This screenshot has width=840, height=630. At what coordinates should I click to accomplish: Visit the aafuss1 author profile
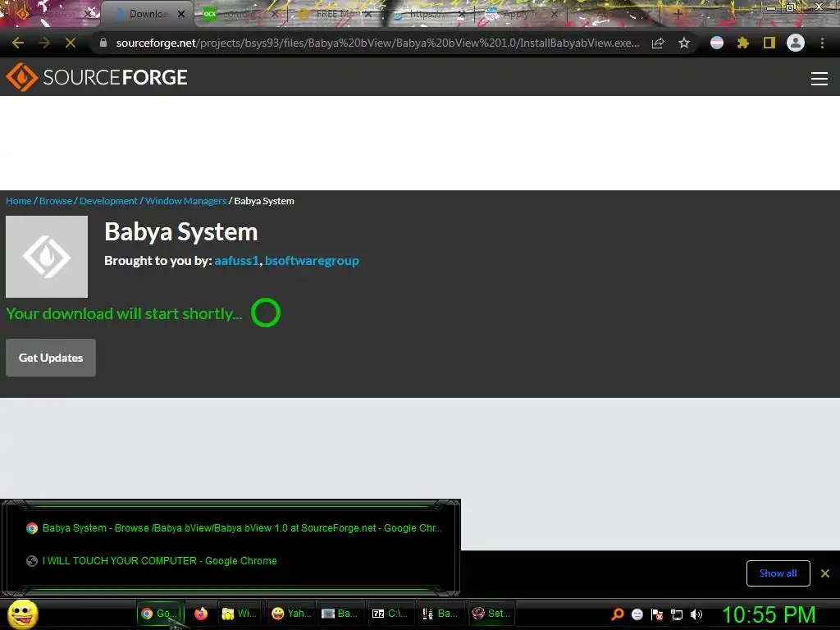pos(236,261)
